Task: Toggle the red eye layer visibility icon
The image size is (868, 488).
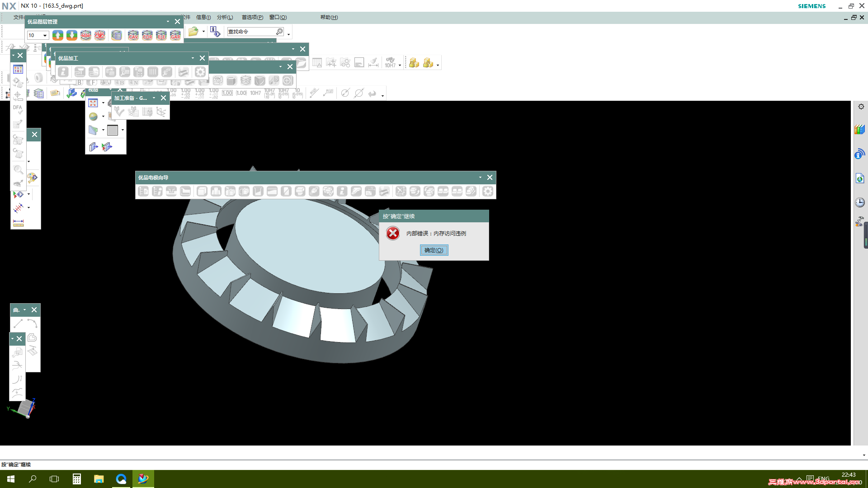Action: tap(100, 35)
